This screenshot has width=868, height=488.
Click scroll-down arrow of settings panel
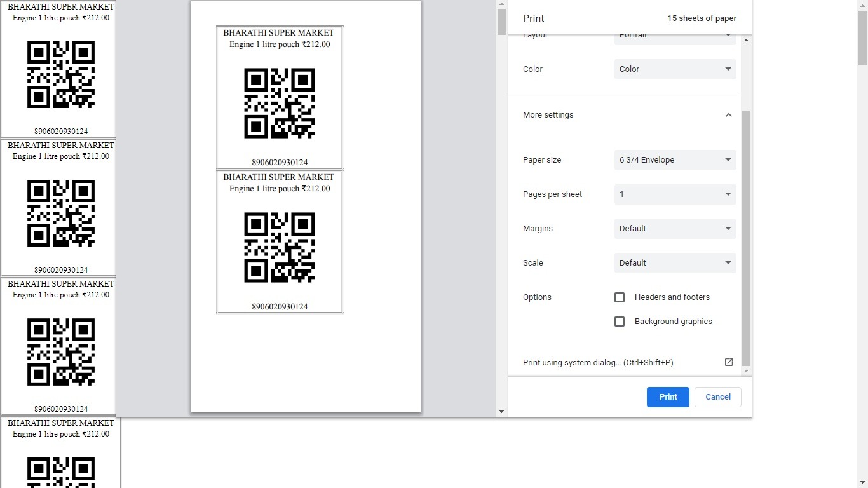coord(746,370)
